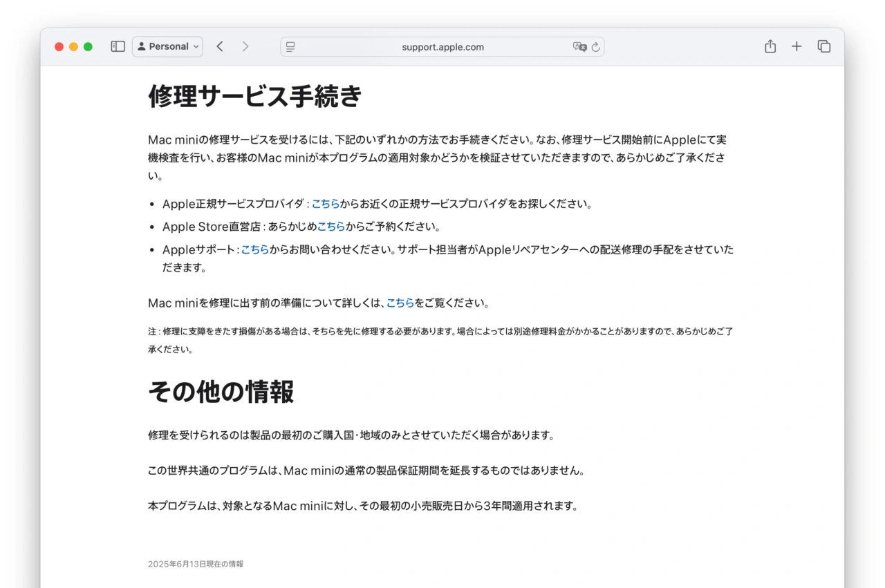
Task: Toggle the Safari sidebar
Action: 118,46
